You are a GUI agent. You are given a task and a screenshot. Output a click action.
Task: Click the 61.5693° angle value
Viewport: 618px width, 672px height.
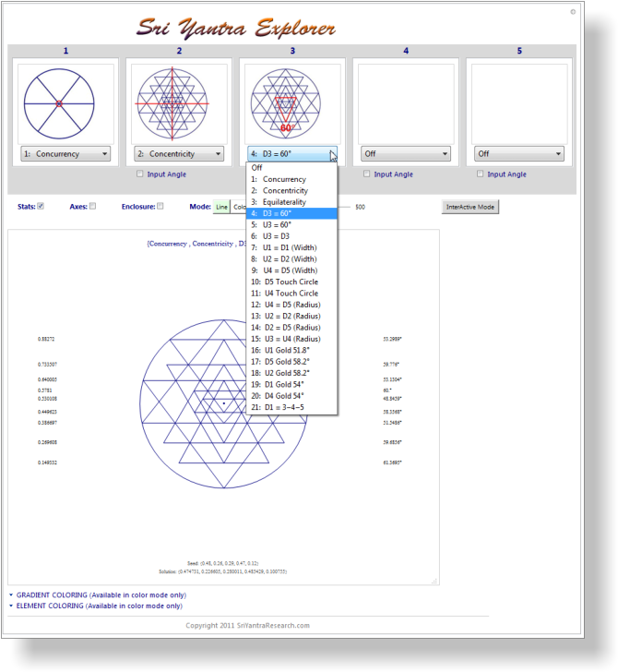click(x=392, y=462)
